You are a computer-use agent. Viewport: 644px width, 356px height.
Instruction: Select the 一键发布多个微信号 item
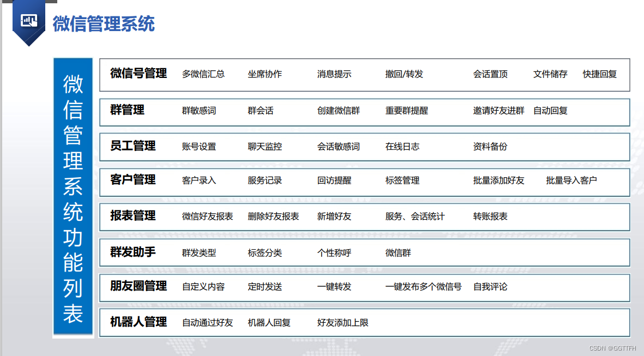[424, 287]
